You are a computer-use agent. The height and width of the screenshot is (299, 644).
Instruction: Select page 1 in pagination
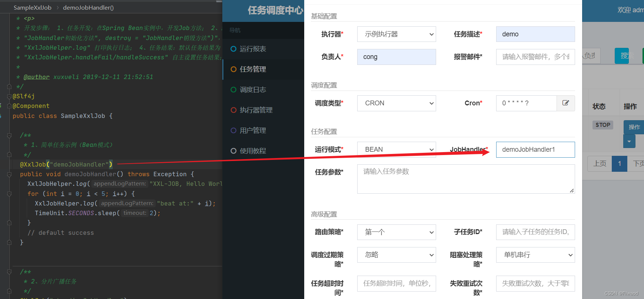(x=619, y=164)
